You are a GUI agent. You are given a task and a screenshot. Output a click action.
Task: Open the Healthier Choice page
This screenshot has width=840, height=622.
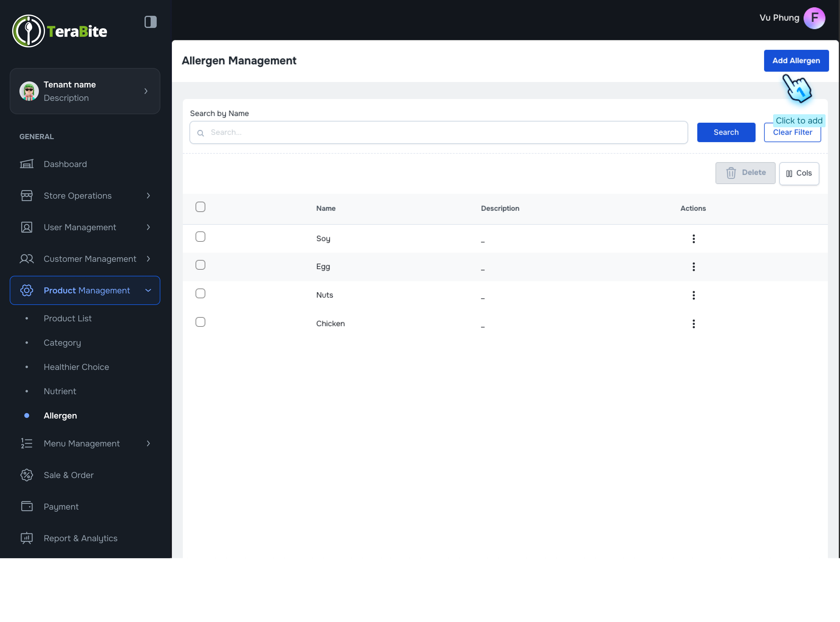click(x=76, y=367)
